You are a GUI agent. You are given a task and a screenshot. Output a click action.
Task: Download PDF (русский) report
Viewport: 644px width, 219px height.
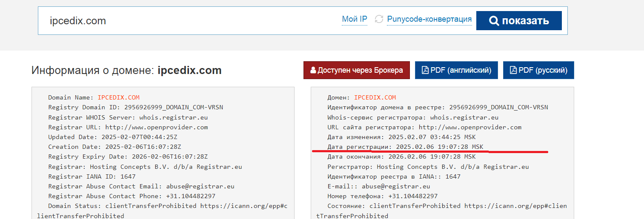(538, 70)
